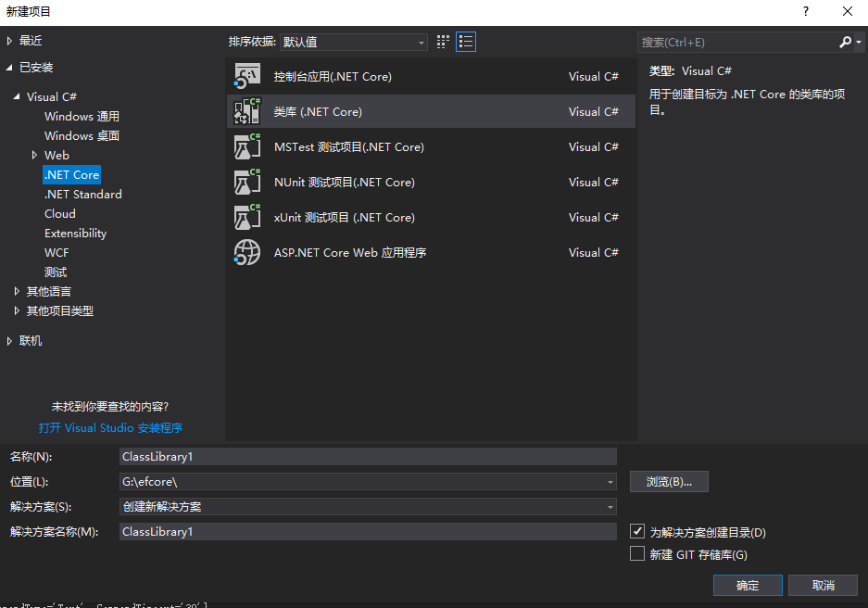The height and width of the screenshot is (608, 868).
Task: Select Windows 桌面 category
Action: point(82,135)
